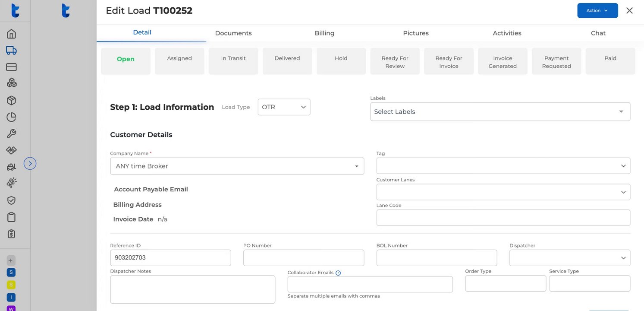Open the Company Name dropdown
This screenshot has height=311, width=644.
pyautogui.click(x=237, y=166)
